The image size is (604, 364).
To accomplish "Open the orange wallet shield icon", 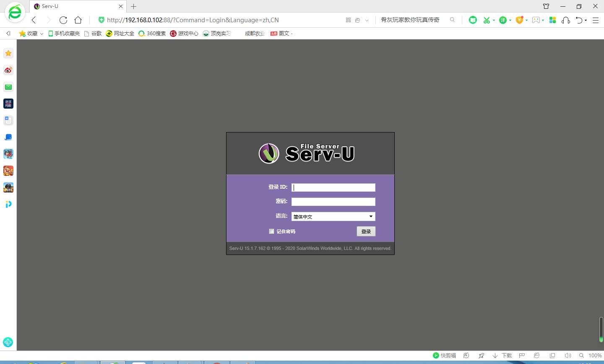I will coord(519,20).
